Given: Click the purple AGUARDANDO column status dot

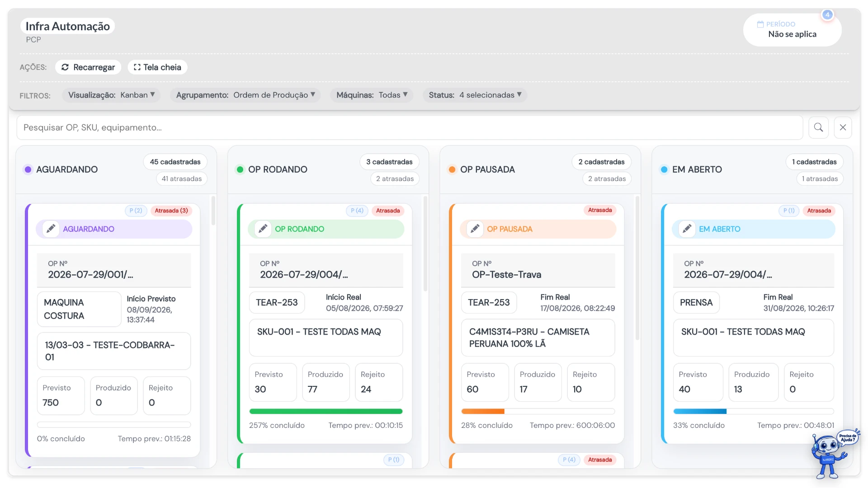Looking at the screenshot, I should 28,169.
